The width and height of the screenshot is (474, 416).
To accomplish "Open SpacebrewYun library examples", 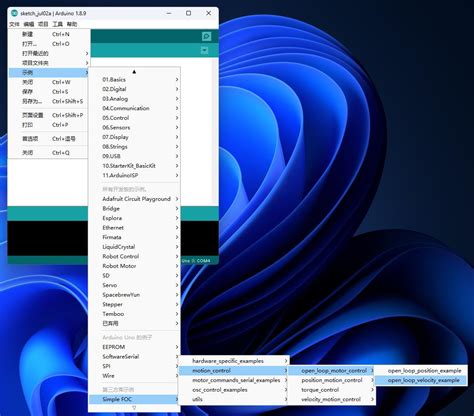I will 134,295.
